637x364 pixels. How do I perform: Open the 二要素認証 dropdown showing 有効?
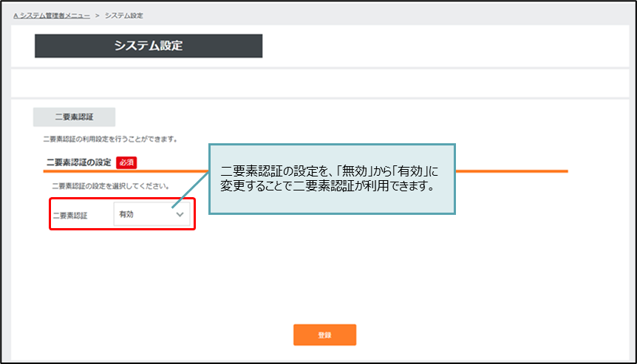tap(151, 215)
